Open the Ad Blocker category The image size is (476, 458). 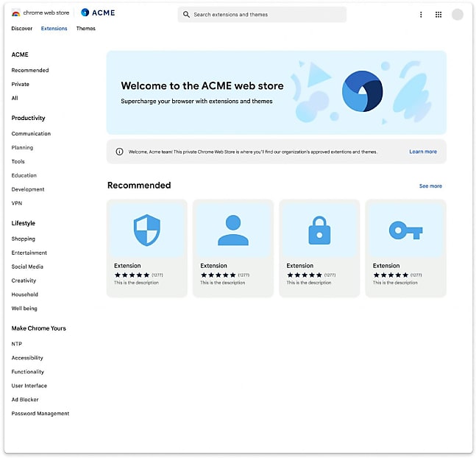click(25, 399)
